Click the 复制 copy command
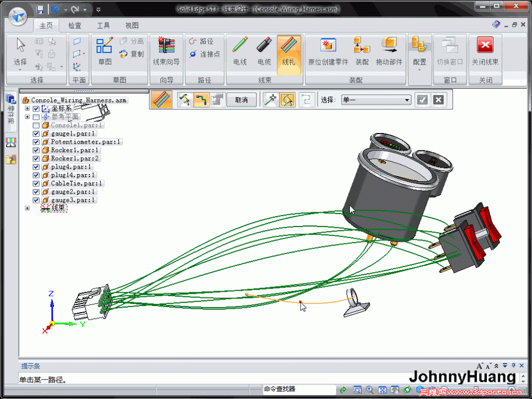This screenshot has height=399, width=532. pyautogui.click(x=132, y=54)
